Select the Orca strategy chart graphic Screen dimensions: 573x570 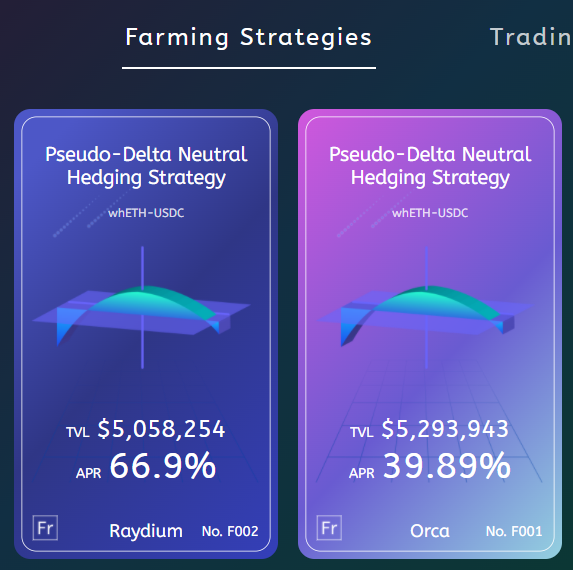426,309
